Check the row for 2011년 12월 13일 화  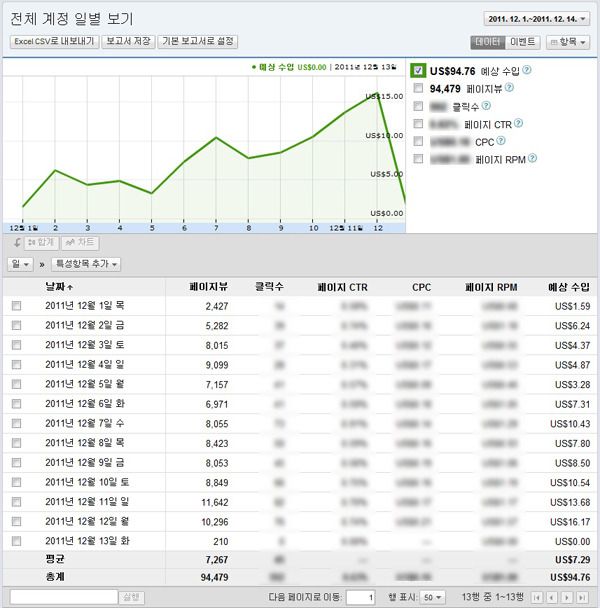click(16, 541)
